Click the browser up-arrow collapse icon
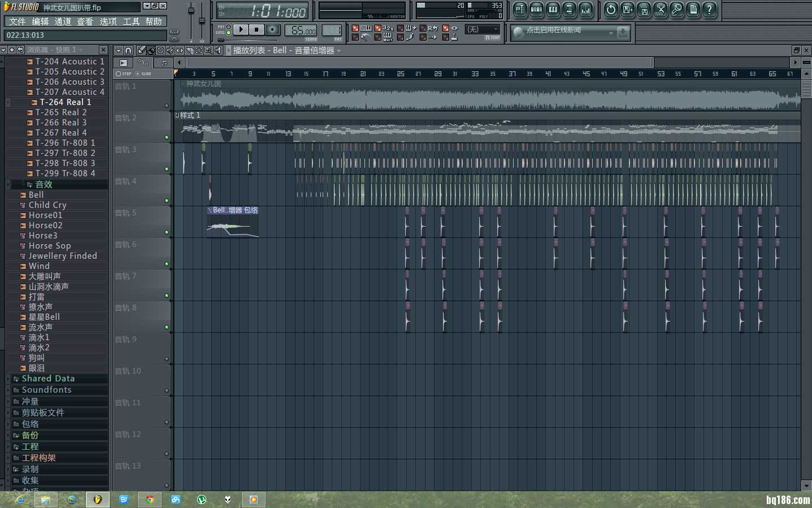 [12, 50]
